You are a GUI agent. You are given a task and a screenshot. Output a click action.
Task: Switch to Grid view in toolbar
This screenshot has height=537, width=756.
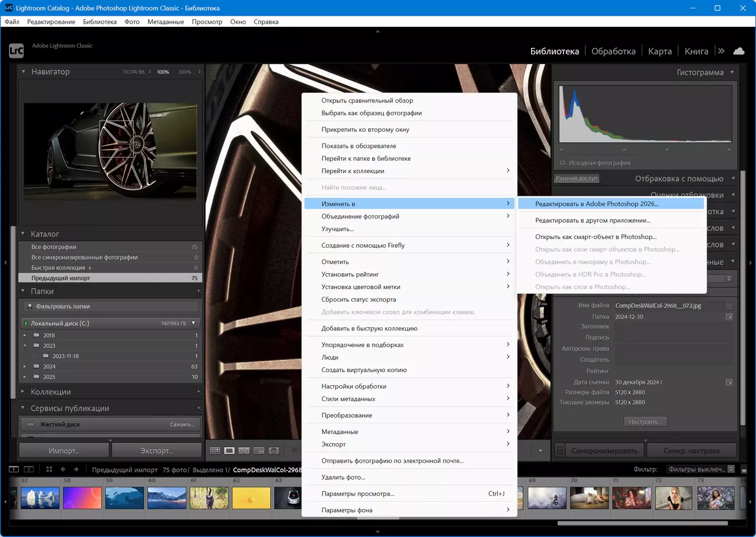[215, 451]
